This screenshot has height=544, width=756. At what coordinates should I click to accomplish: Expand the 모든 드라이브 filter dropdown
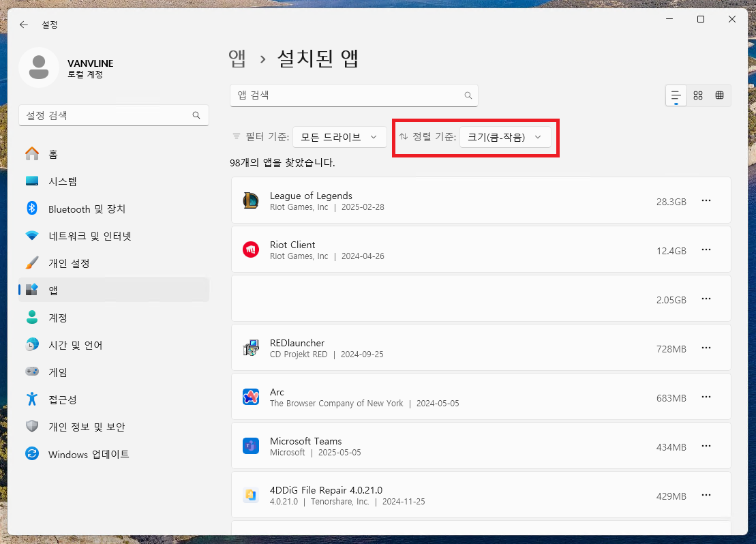click(339, 137)
